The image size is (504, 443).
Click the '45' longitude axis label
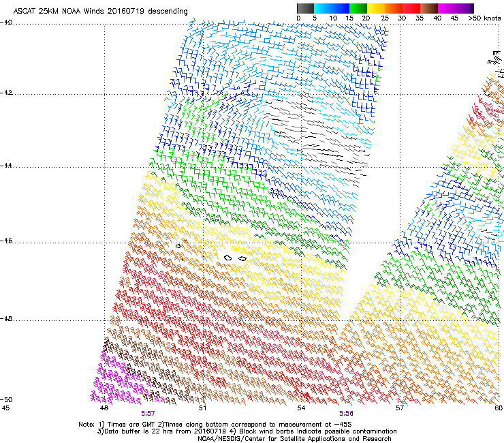(x=5, y=408)
